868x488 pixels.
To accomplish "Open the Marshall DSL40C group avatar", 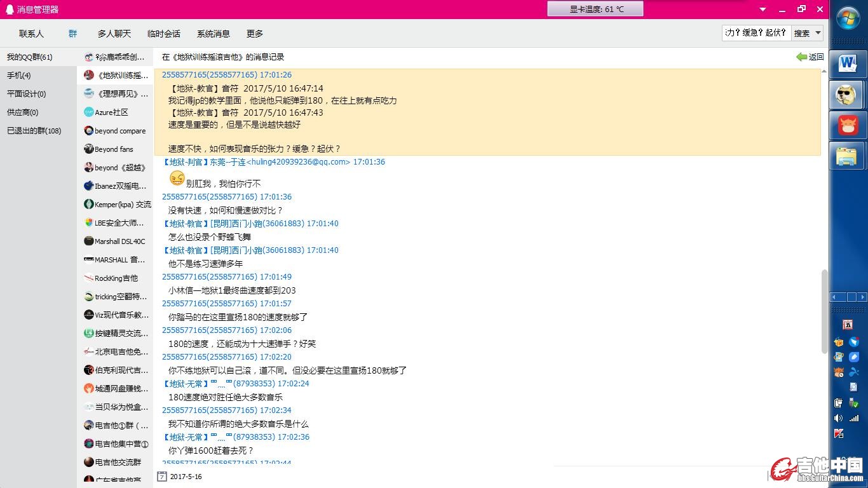I will [89, 241].
